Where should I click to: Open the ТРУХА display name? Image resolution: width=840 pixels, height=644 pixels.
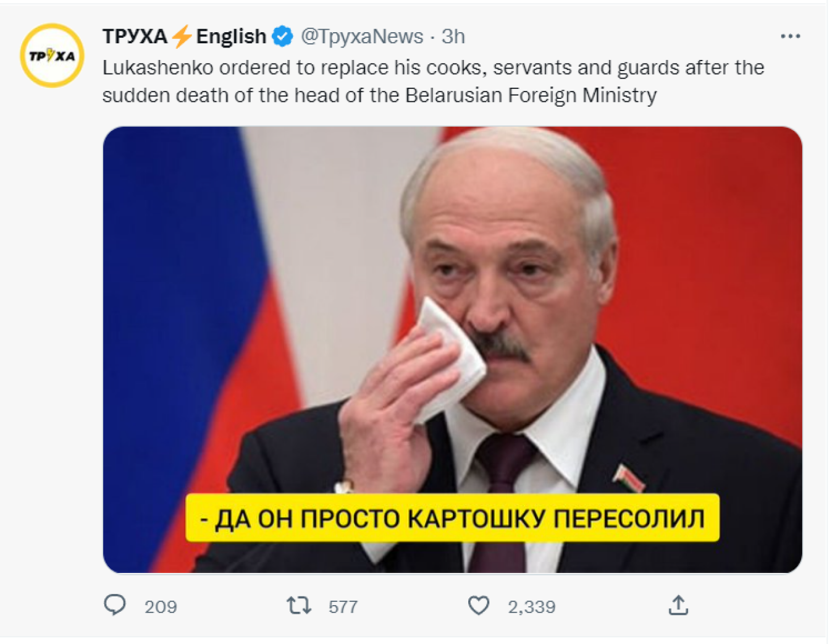pyautogui.click(x=135, y=36)
